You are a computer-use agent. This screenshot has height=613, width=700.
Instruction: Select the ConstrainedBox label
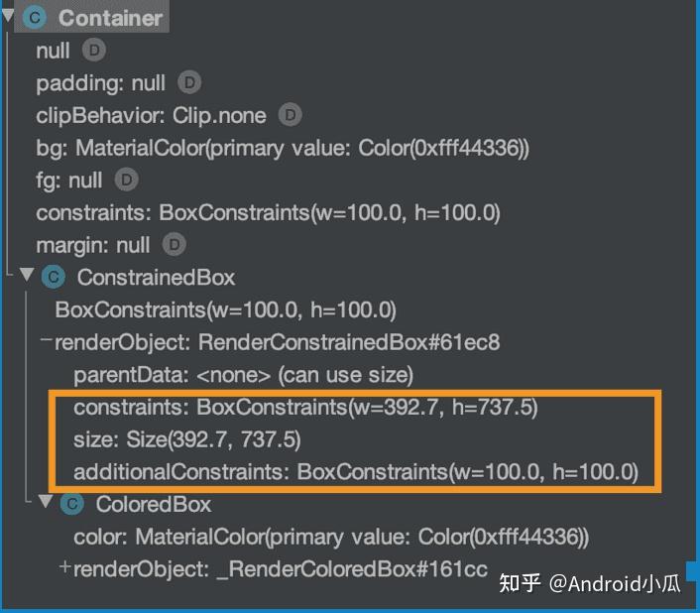click(x=157, y=278)
